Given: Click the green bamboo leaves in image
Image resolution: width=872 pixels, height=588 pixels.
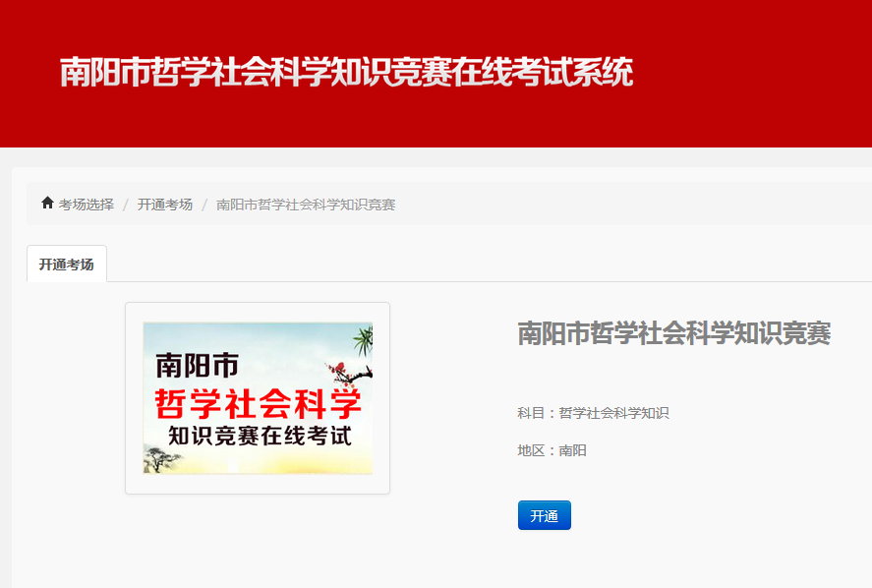Looking at the screenshot, I should (x=362, y=339).
